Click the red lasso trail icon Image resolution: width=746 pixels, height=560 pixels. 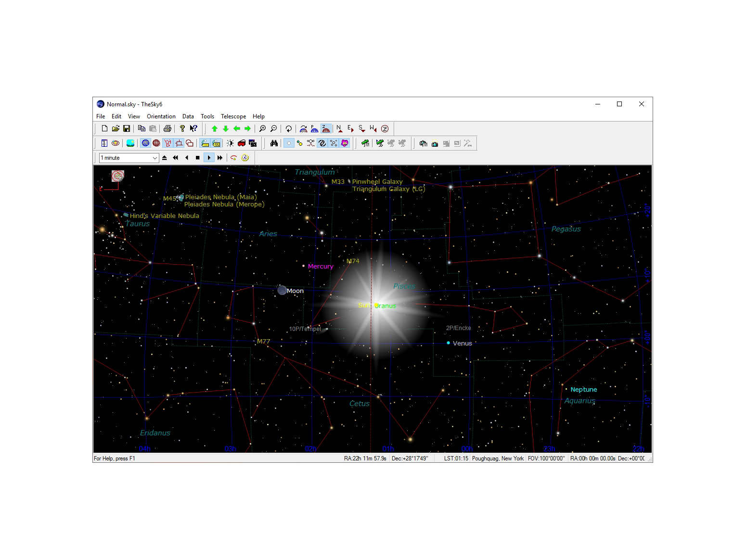point(234,158)
